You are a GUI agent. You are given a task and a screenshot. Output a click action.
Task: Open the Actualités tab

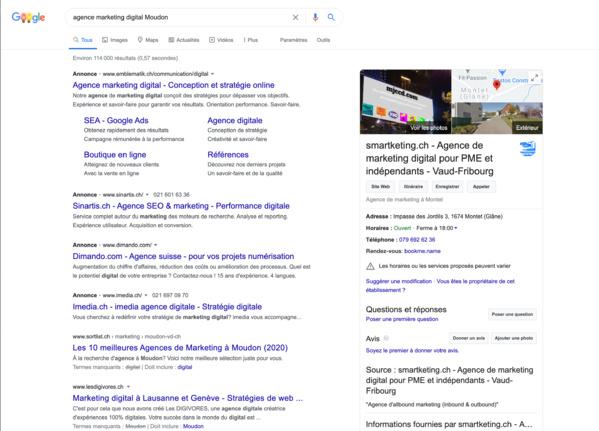click(184, 40)
